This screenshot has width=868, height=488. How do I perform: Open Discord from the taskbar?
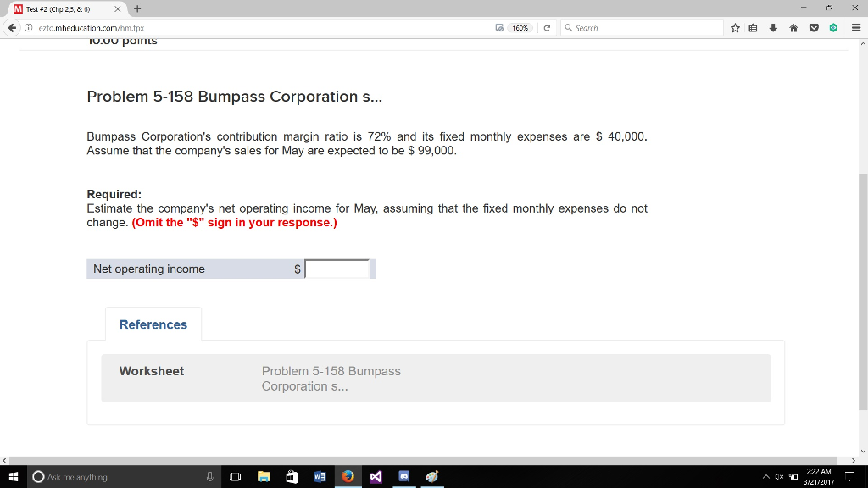[x=404, y=476]
